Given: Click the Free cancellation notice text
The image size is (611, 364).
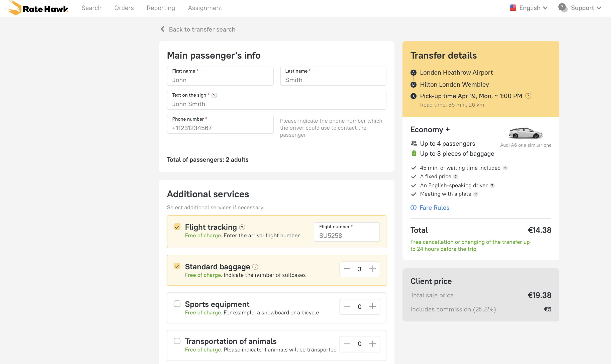Looking at the screenshot, I should [470, 246].
